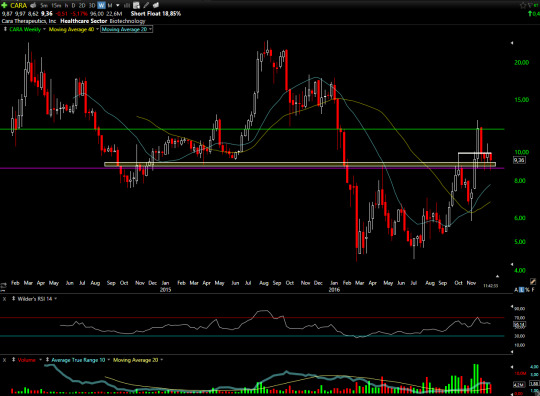Click the 2016 year marker on time axis
The width and height of the screenshot is (540, 396).
[x=334, y=290]
